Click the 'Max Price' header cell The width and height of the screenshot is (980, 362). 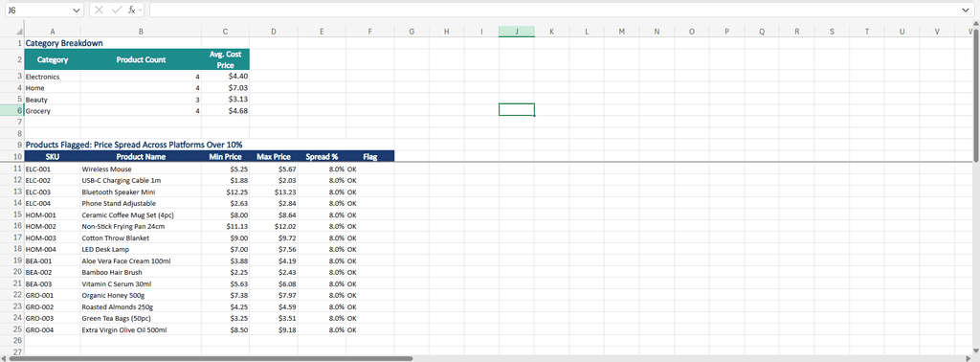click(274, 157)
